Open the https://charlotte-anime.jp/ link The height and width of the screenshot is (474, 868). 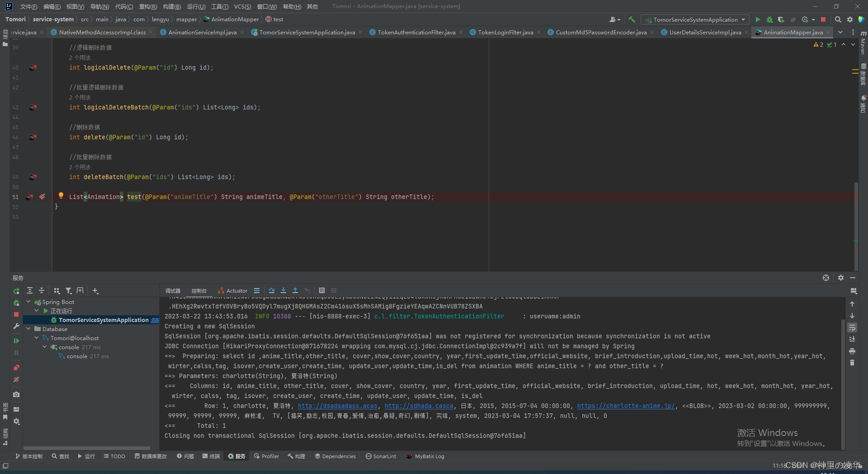pyautogui.click(x=626, y=406)
